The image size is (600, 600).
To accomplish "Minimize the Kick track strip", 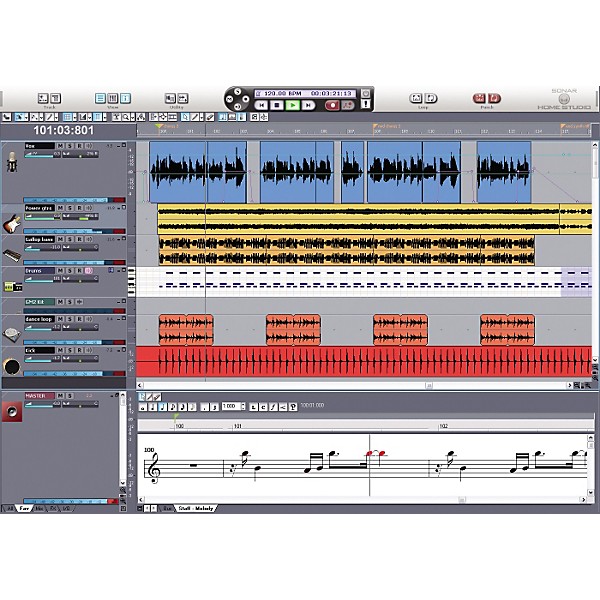I will [x=119, y=350].
